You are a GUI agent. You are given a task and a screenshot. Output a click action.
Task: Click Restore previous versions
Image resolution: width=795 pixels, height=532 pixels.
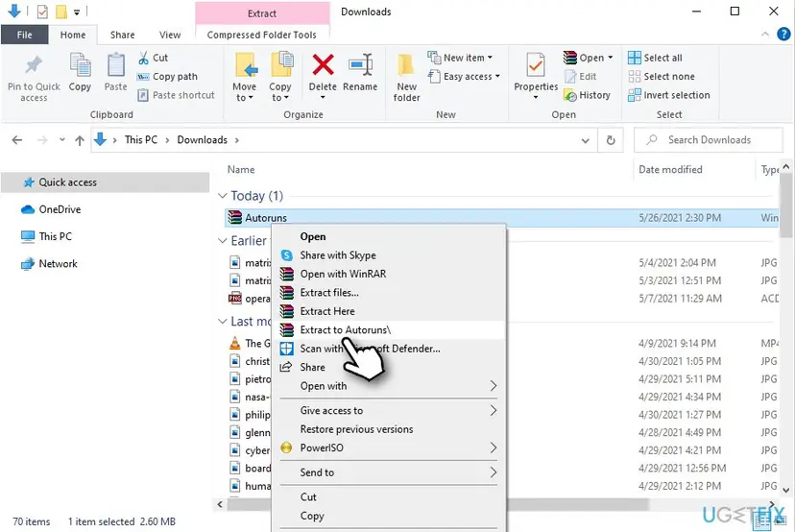tap(389, 429)
